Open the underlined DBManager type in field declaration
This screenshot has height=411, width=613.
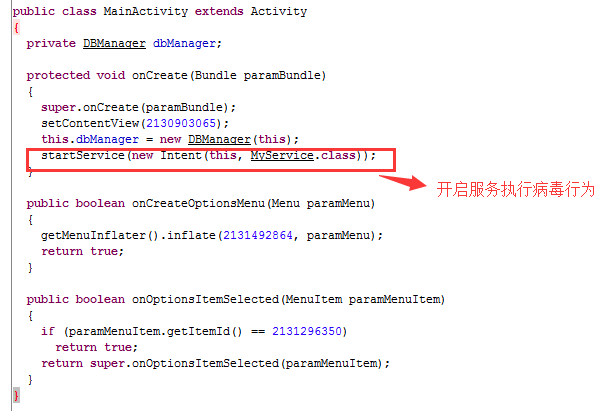coord(114,43)
